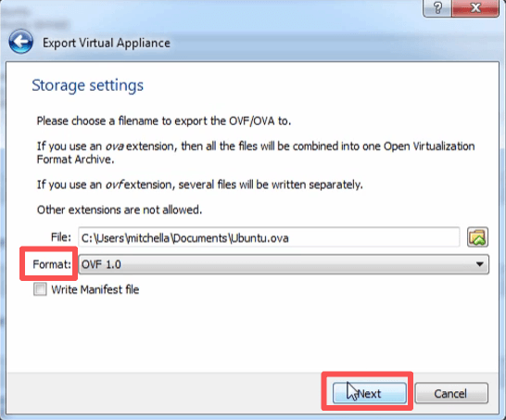Click the Format: label
Screen dimensions: 506x420
[52, 264]
